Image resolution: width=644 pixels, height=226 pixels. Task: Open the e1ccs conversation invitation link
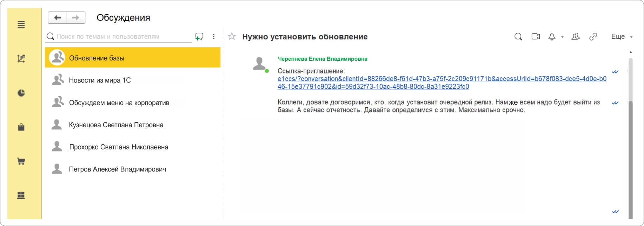tap(442, 83)
